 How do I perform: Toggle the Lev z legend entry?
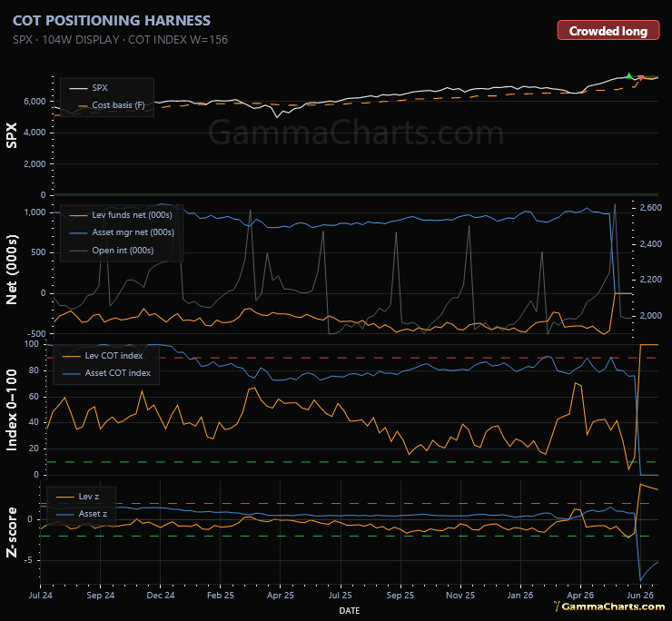coord(77,497)
